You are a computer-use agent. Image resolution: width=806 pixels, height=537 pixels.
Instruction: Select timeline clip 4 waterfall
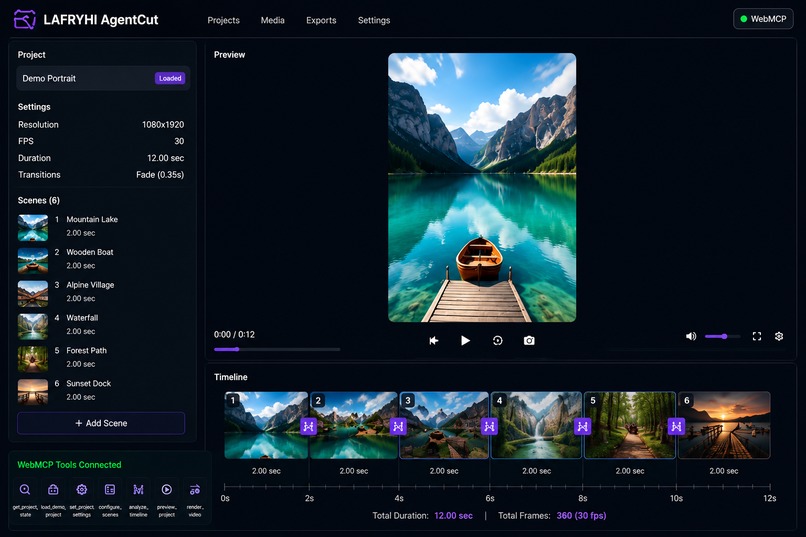[x=536, y=425]
